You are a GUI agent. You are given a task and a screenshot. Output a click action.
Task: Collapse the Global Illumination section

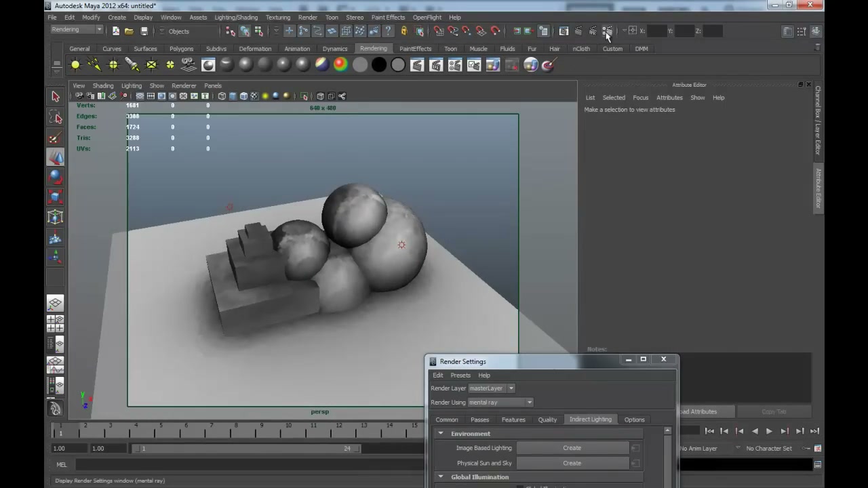[441, 476]
